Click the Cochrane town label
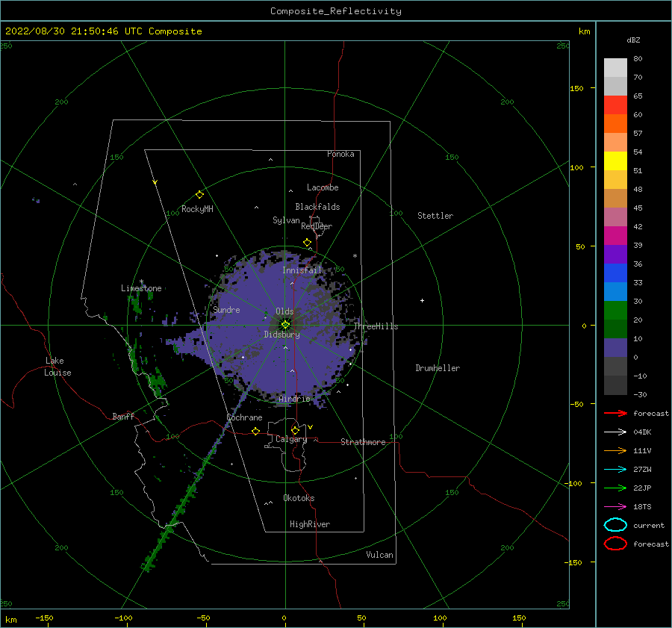This screenshot has height=628, width=672. click(244, 417)
